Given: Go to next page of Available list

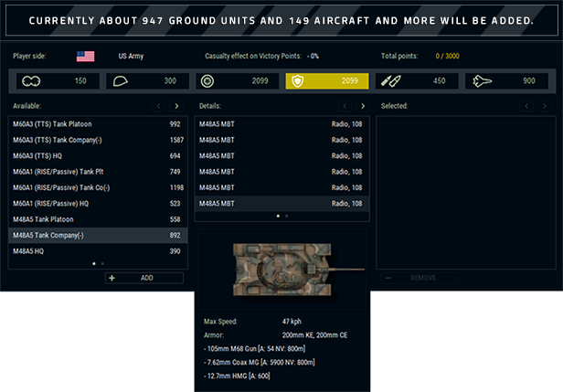Looking at the screenshot, I should click(x=176, y=106).
